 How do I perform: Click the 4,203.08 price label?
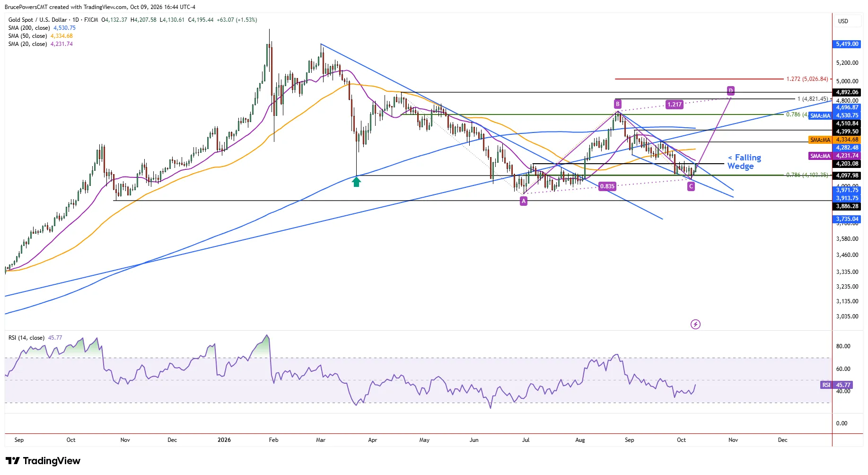pyautogui.click(x=847, y=164)
